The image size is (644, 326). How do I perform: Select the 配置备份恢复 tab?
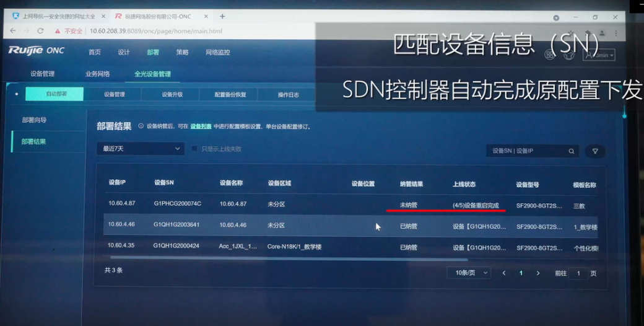click(230, 95)
